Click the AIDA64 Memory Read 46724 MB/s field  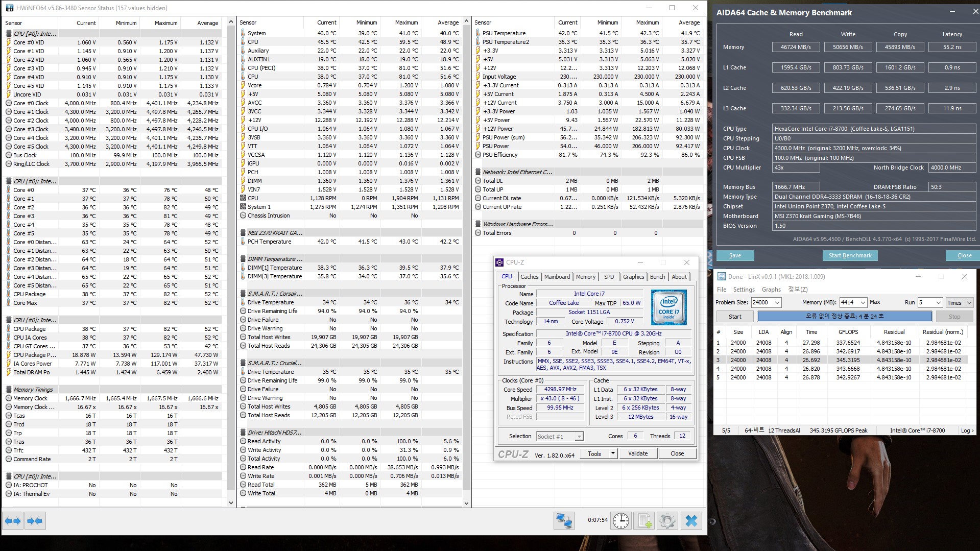(796, 47)
